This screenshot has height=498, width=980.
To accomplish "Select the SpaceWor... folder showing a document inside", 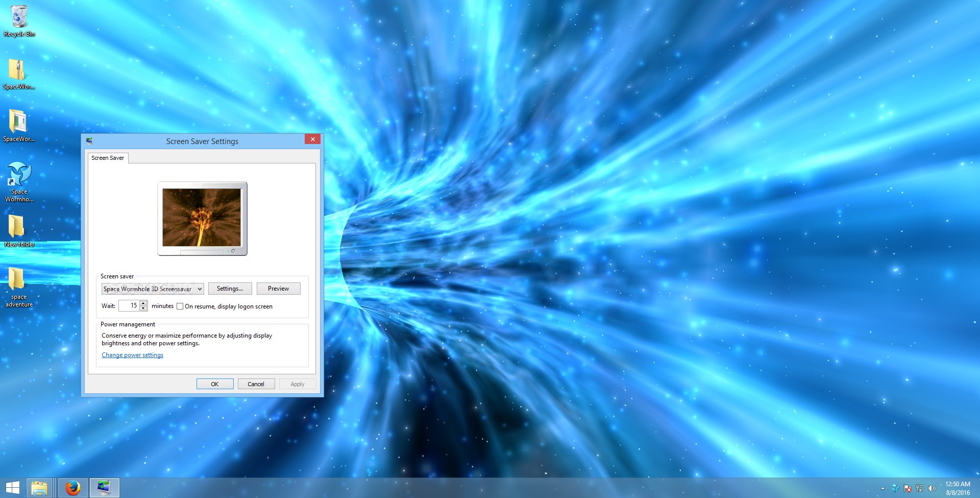I will pyautogui.click(x=19, y=126).
